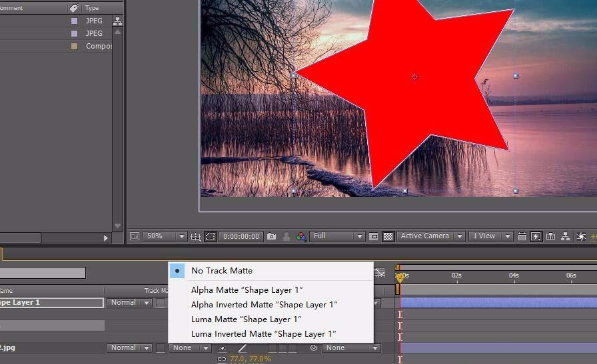
Task: Click the composition flowchart icon in viewer
Action: [x=565, y=236]
